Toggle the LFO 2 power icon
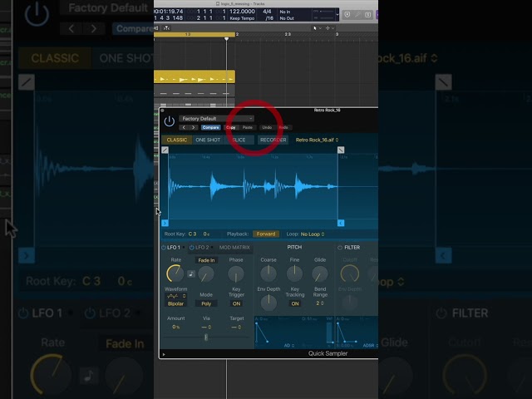This screenshot has width=532, height=399. point(192,248)
